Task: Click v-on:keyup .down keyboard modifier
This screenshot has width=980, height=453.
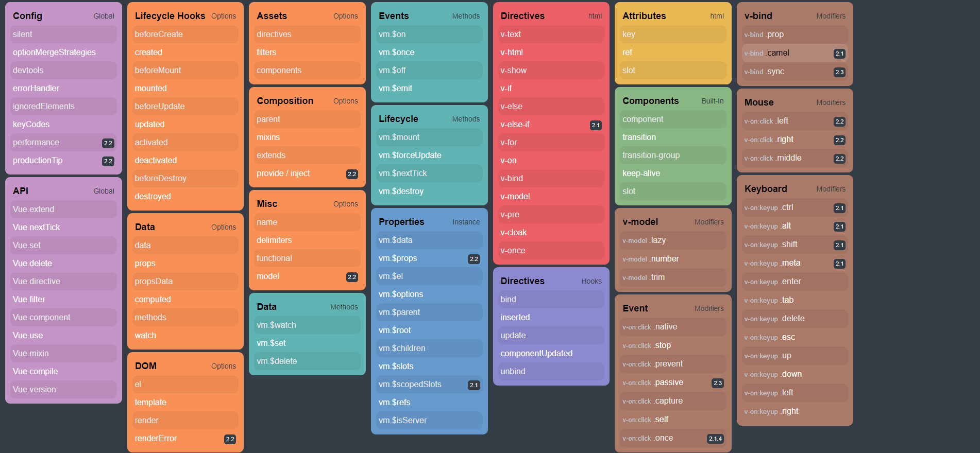Action: [795, 374]
